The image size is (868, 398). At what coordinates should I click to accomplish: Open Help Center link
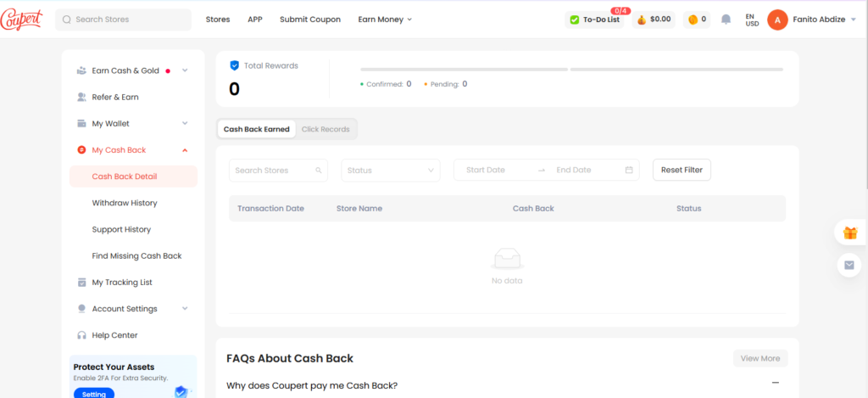[114, 335]
